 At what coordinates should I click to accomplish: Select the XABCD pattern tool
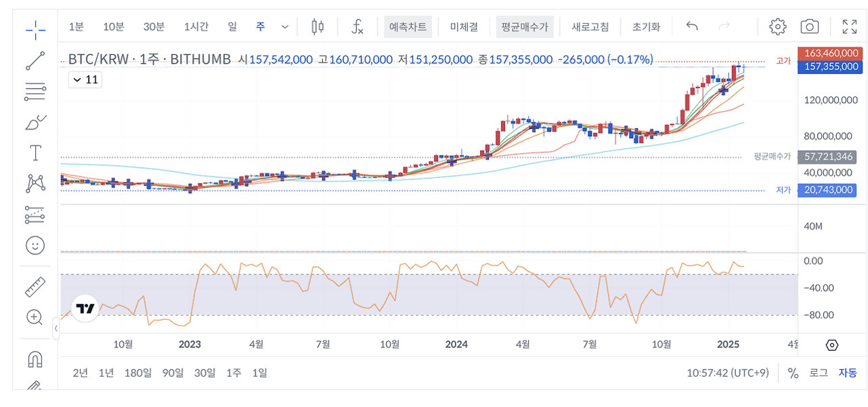tap(34, 183)
